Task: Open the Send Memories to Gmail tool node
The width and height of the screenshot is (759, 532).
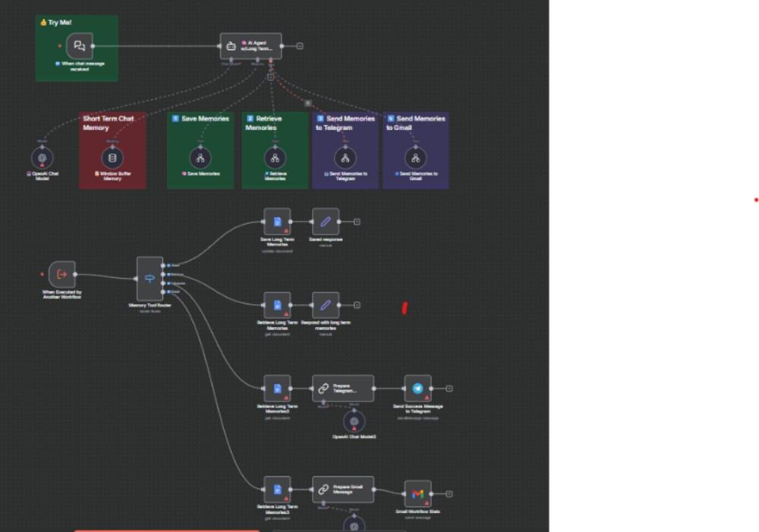Action: (415, 158)
